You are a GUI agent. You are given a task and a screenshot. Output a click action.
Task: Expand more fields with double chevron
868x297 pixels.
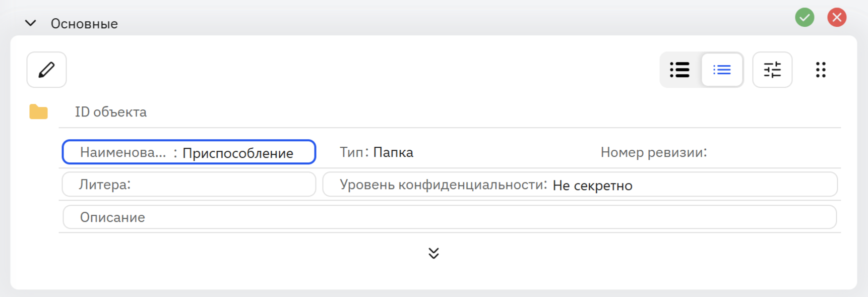point(433,253)
